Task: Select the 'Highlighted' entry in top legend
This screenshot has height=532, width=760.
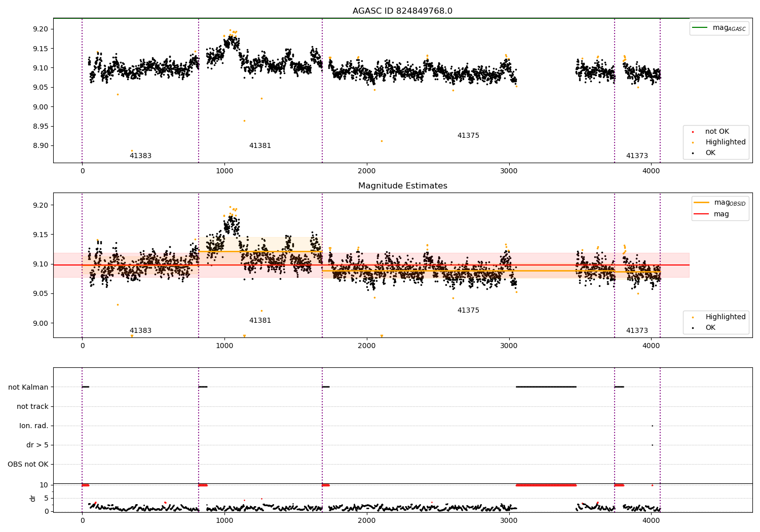Action: click(x=725, y=142)
